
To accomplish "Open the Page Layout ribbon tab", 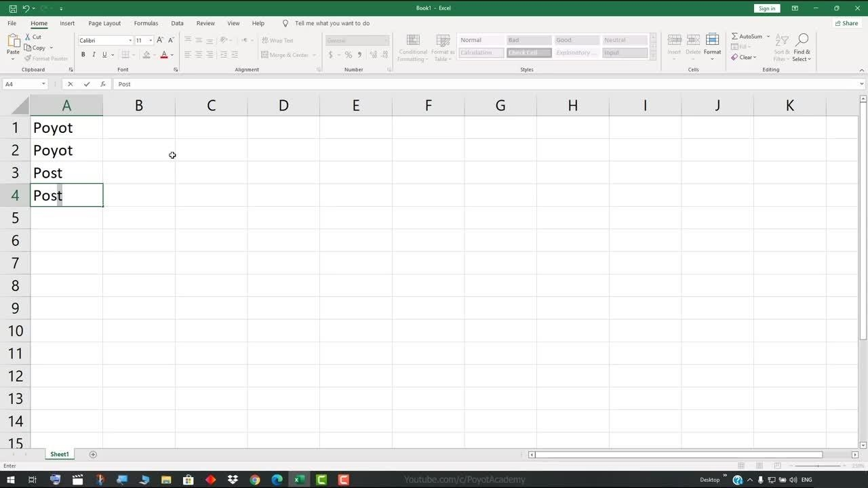I will [x=104, y=23].
